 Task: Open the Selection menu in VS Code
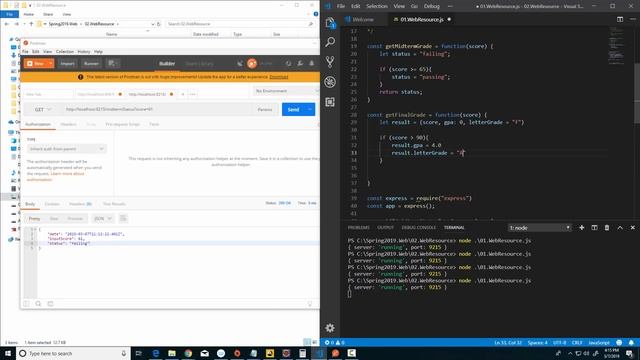376,6
